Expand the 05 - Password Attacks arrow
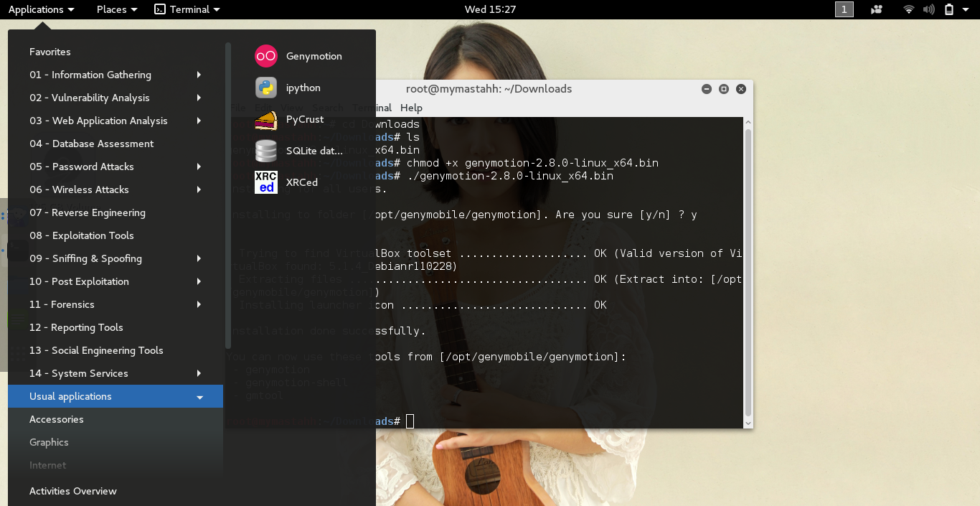980x506 pixels. (x=199, y=167)
